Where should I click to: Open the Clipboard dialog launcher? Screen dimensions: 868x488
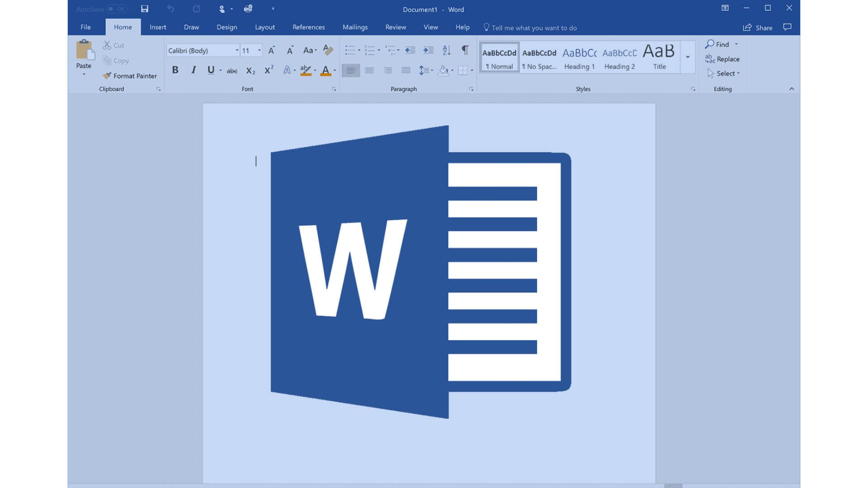coord(158,89)
